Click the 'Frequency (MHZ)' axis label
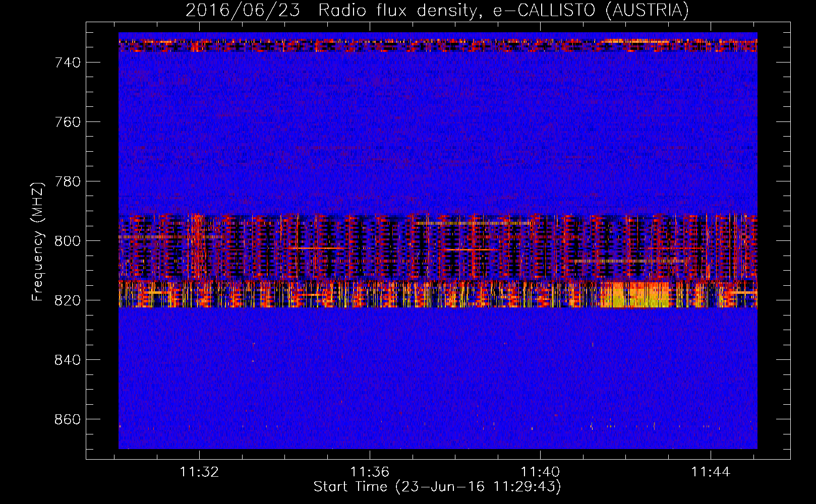The image size is (816, 504). [x=37, y=241]
